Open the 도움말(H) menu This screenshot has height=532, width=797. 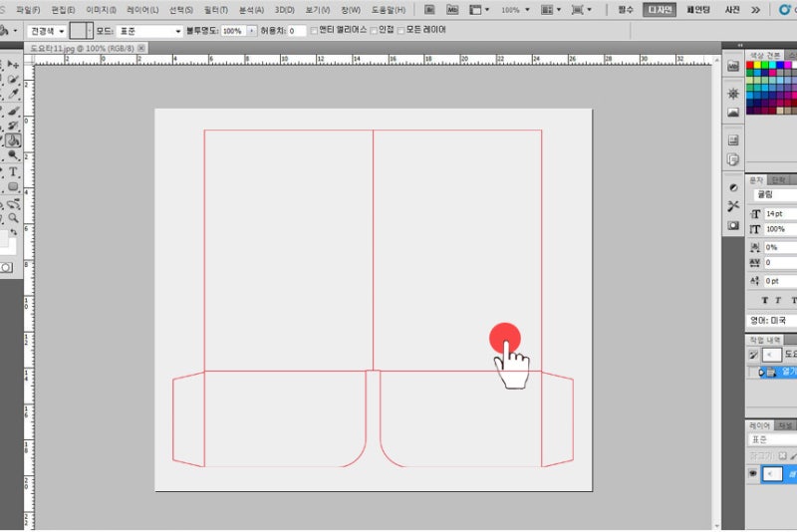pyautogui.click(x=389, y=10)
